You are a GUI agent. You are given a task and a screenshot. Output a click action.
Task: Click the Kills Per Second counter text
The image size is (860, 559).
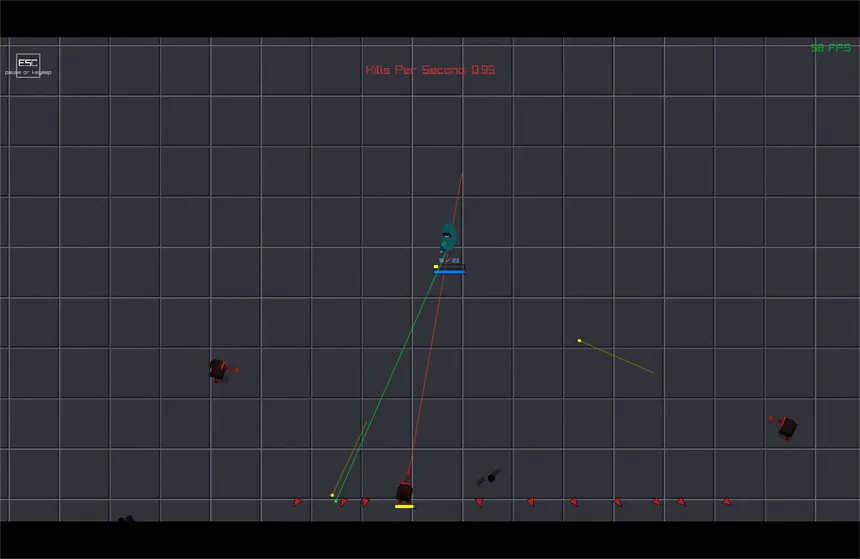pos(430,70)
